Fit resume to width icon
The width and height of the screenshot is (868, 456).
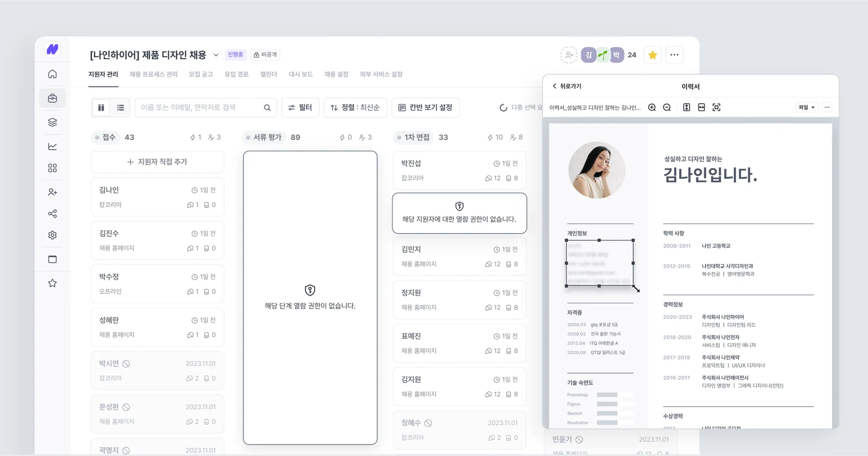point(701,107)
